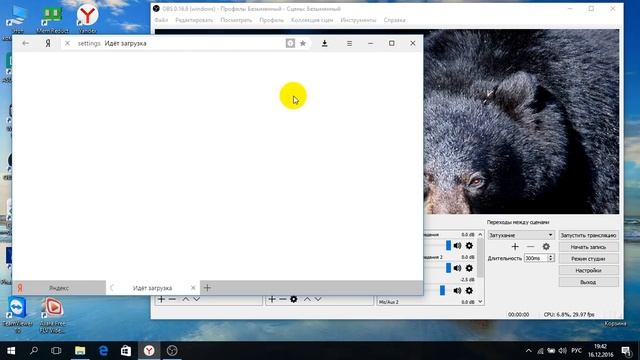Open Task View on the taskbar
The image size is (640, 360).
(56, 351)
